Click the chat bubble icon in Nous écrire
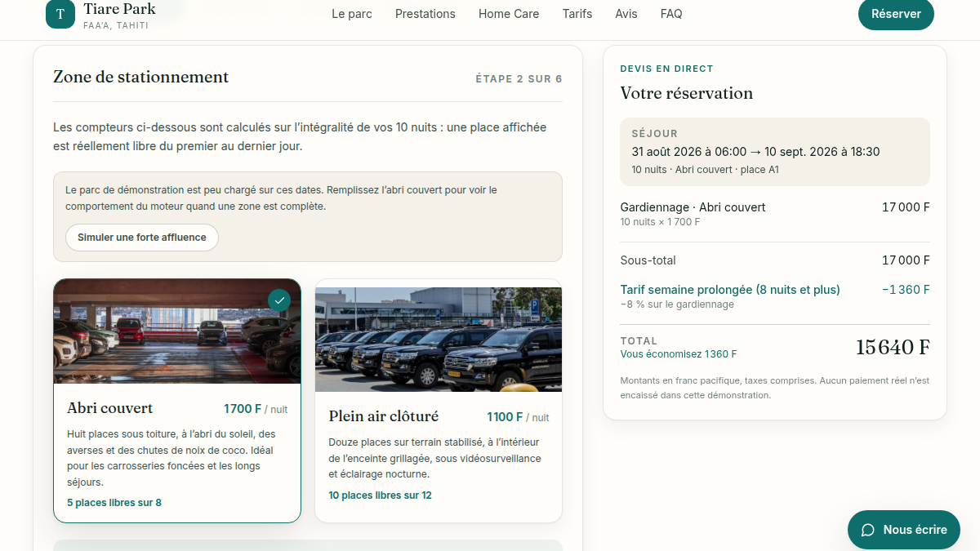 pos(868,530)
